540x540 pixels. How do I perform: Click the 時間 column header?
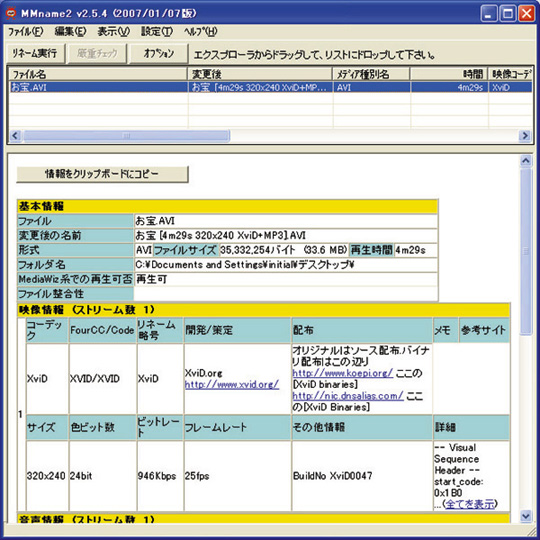point(449,74)
